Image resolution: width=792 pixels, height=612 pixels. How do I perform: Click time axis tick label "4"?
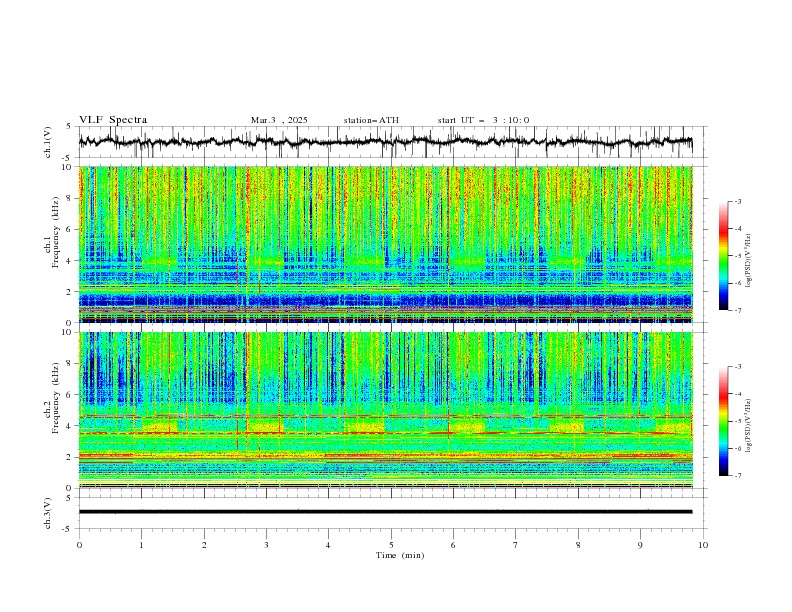click(328, 545)
